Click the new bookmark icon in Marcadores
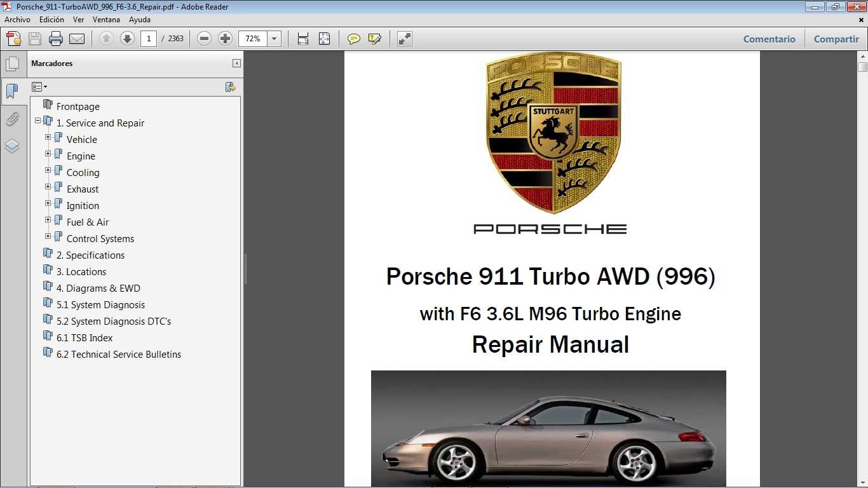Screen dimensions: 868x488 231,87
